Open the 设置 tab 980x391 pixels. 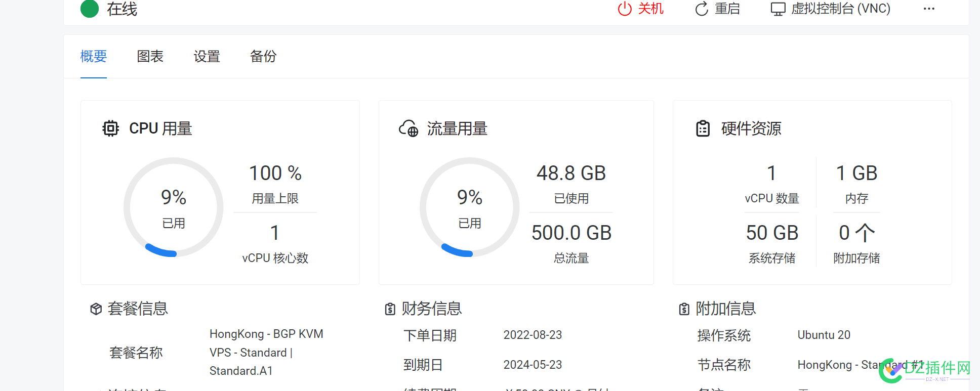[x=207, y=56]
